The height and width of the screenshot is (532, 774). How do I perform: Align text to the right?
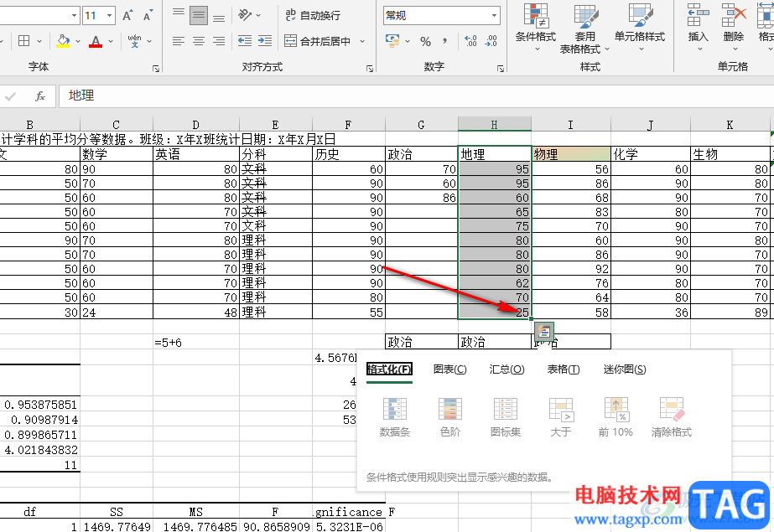point(219,41)
